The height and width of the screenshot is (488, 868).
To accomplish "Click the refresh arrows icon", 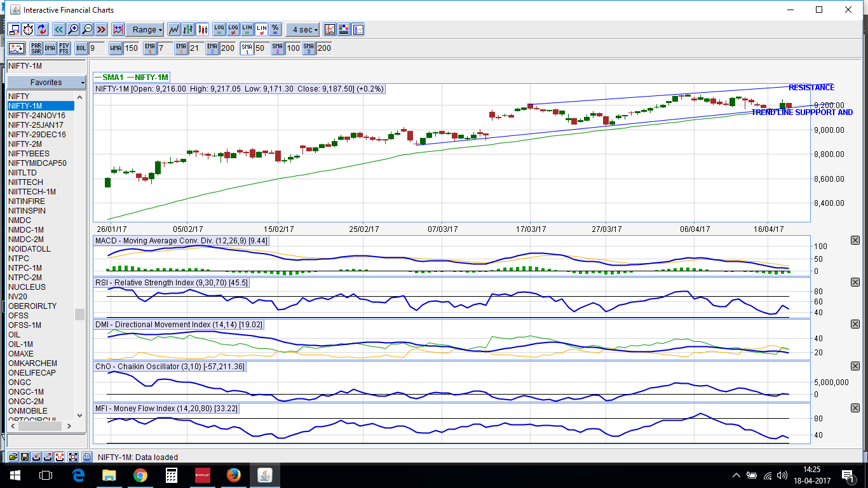I will click(43, 29).
